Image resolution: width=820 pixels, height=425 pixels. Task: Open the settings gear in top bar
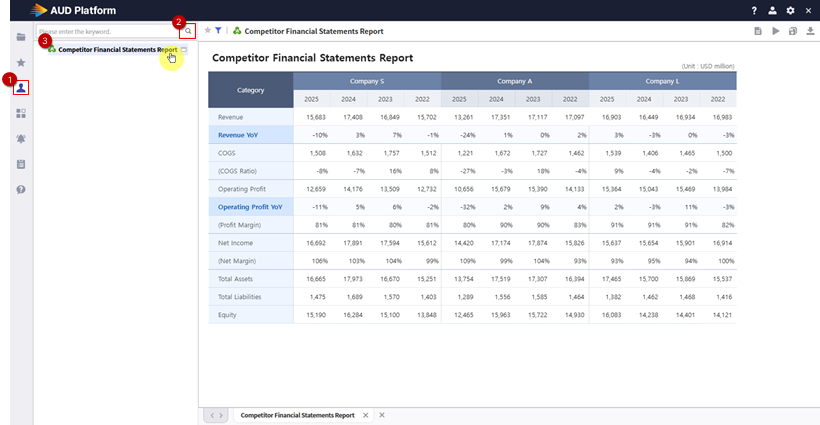(x=790, y=10)
